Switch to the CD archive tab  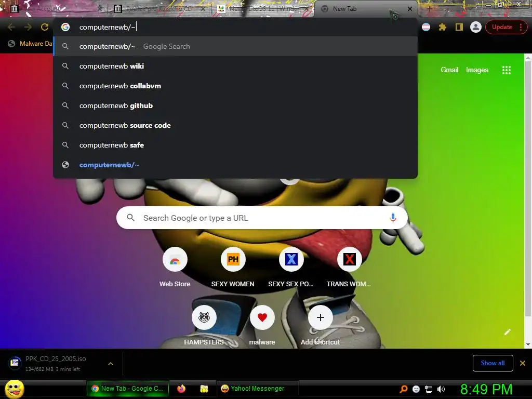(x=159, y=9)
